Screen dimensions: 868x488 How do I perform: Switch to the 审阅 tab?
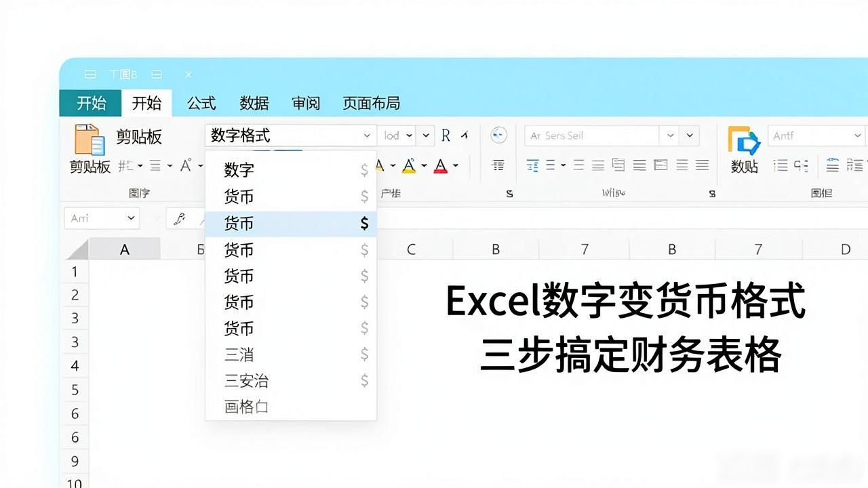pyautogui.click(x=306, y=103)
